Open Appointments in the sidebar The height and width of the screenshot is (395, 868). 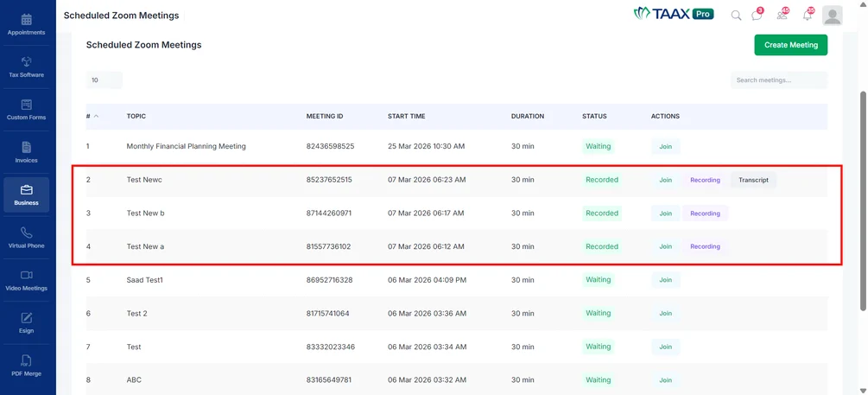point(26,25)
